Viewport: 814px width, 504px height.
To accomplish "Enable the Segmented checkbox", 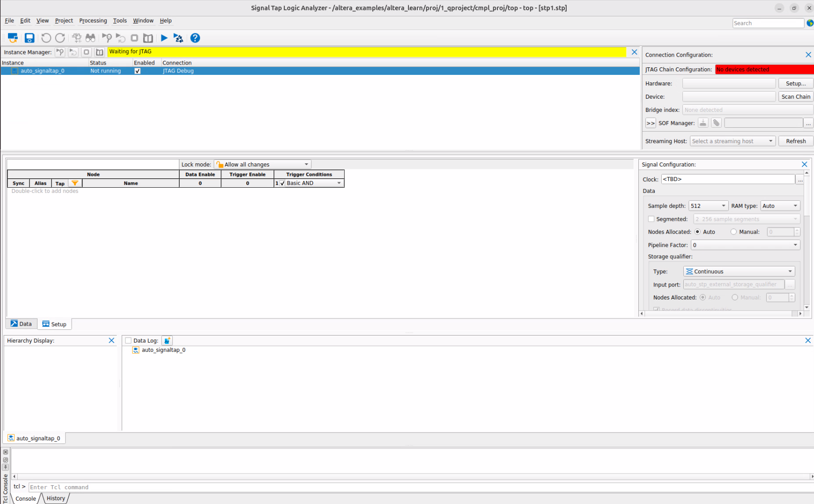I will click(651, 219).
